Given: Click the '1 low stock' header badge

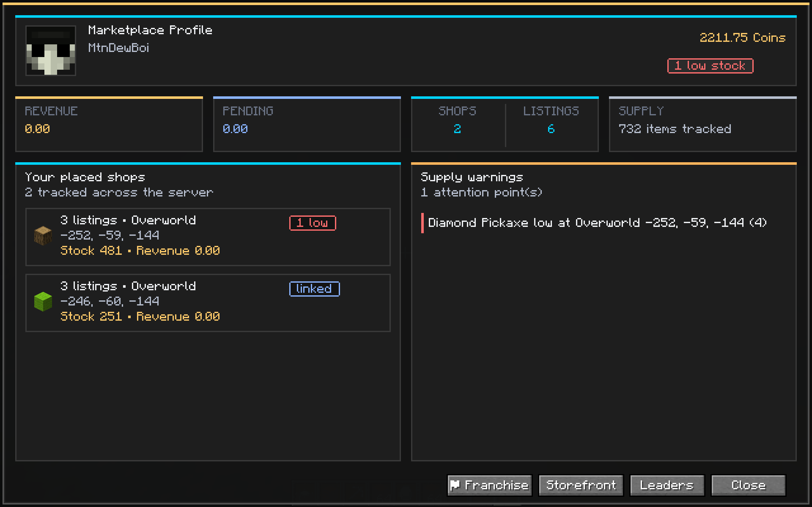Looking at the screenshot, I should click(x=710, y=66).
